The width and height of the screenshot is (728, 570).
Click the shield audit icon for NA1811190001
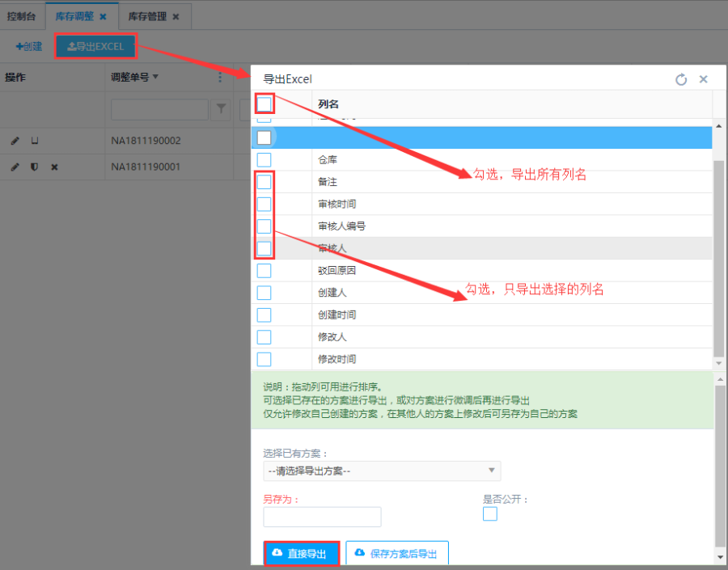[34, 167]
